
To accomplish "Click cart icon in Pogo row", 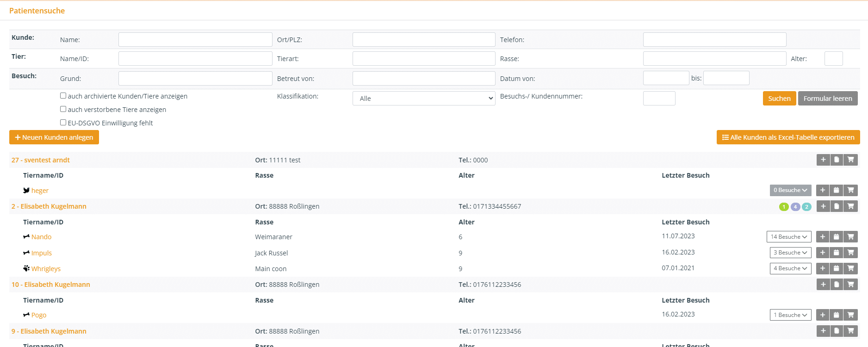I will (x=850, y=315).
